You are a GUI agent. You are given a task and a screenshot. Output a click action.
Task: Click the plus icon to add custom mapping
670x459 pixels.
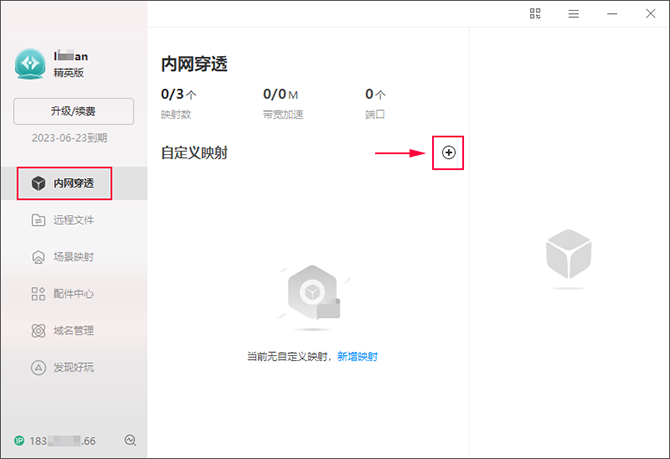pos(448,153)
